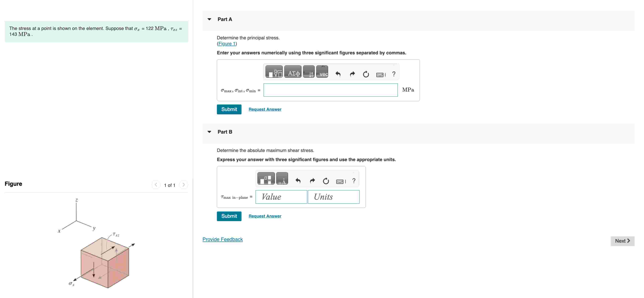The height and width of the screenshot is (298, 644).
Task: Redo edit in Part A toolbar
Action: point(352,74)
